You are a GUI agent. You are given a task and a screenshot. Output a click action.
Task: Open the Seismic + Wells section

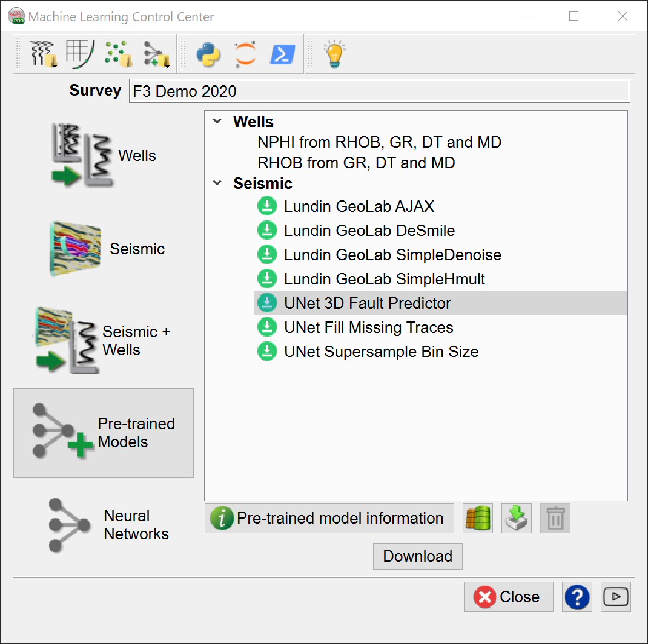click(104, 341)
